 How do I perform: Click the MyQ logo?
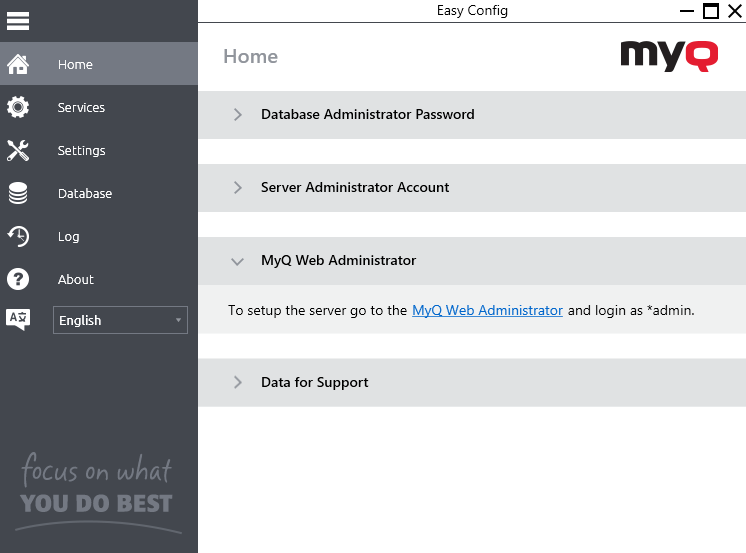coord(669,54)
